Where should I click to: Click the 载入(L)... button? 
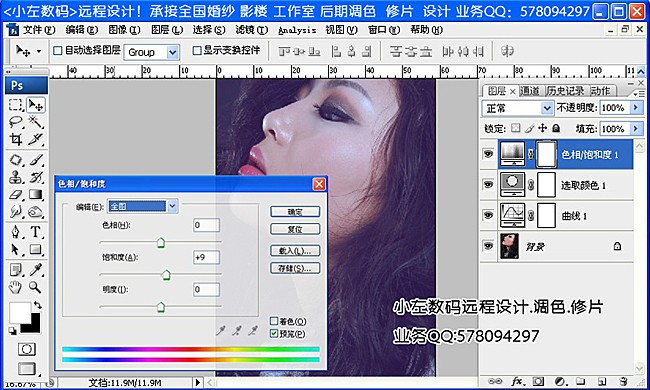[295, 251]
